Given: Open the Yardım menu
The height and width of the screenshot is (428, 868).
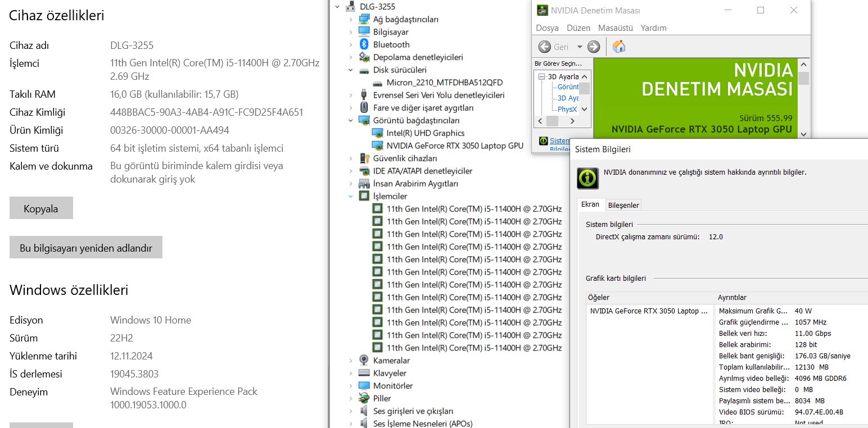Looking at the screenshot, I should (654, 28).
